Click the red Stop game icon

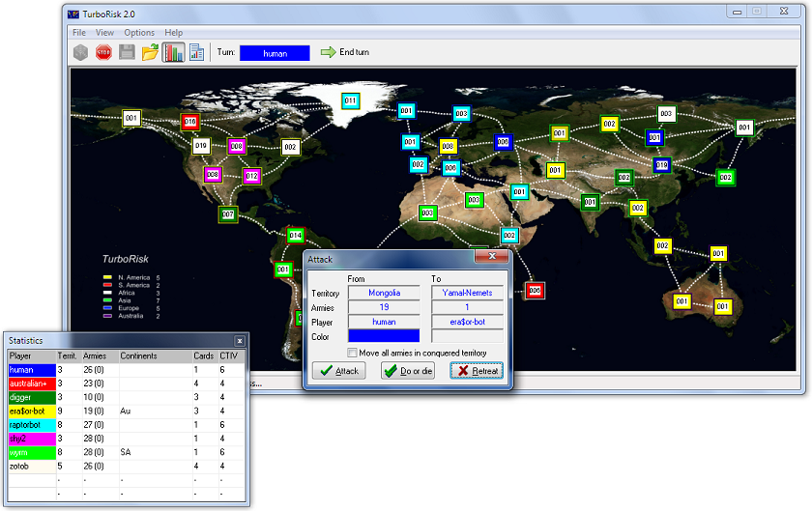(x=103, y=52)
